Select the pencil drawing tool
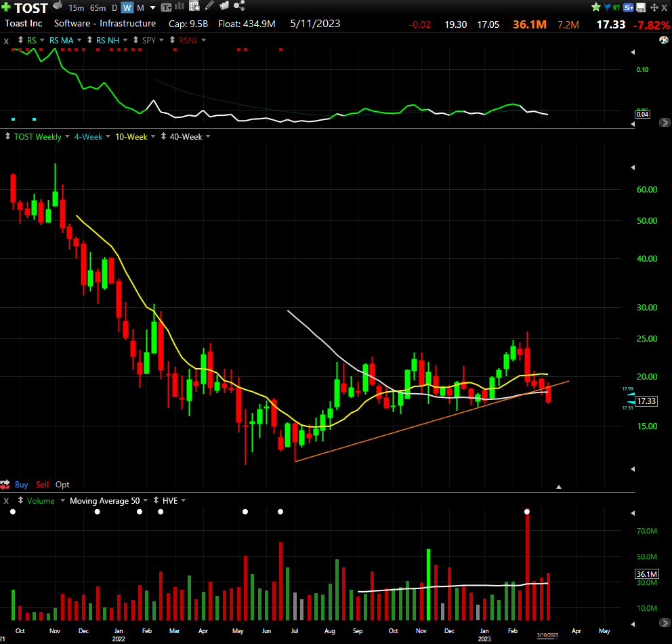The width and height of the screenshot is (672, 644). point(209,5)
